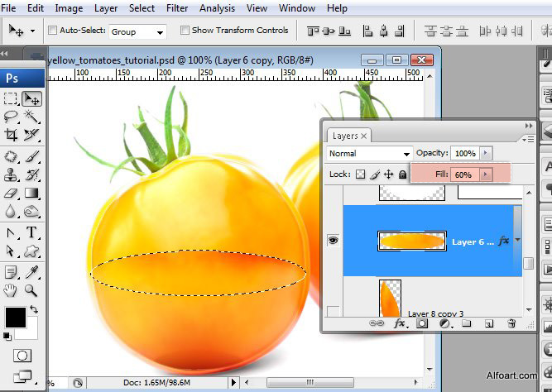Screen dimensions: 552x392
Task: Select the Rectangular Marquee tool
Action: (12, 99)
